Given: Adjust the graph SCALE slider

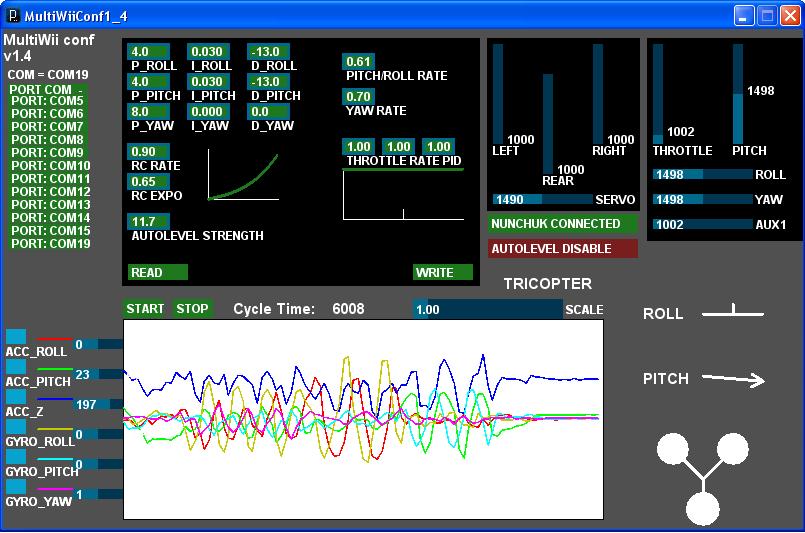Looking at the screenshot, I should tap(488, 309).
